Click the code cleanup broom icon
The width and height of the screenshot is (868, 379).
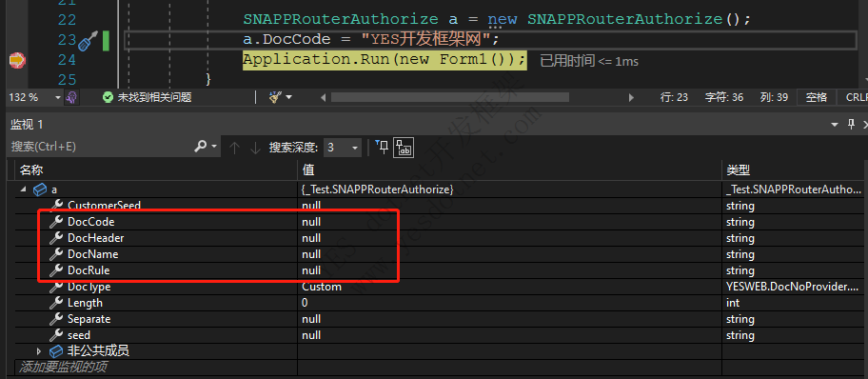tap(275, 97)
